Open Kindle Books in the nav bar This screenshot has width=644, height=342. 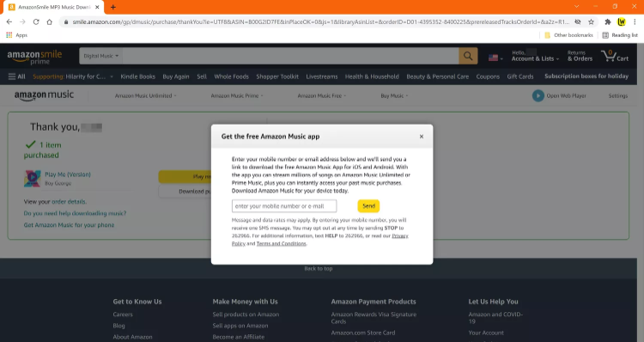137,76
